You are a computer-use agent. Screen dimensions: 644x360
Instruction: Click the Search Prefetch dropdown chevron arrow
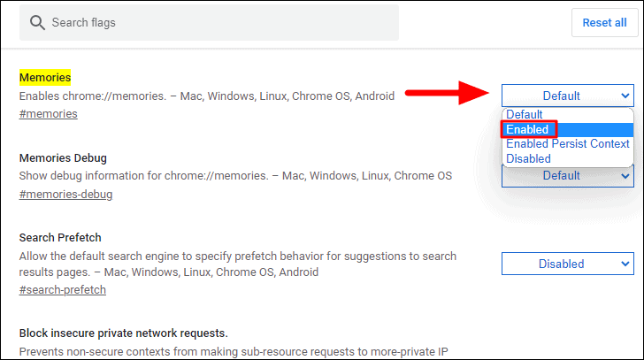coord(625,264)
